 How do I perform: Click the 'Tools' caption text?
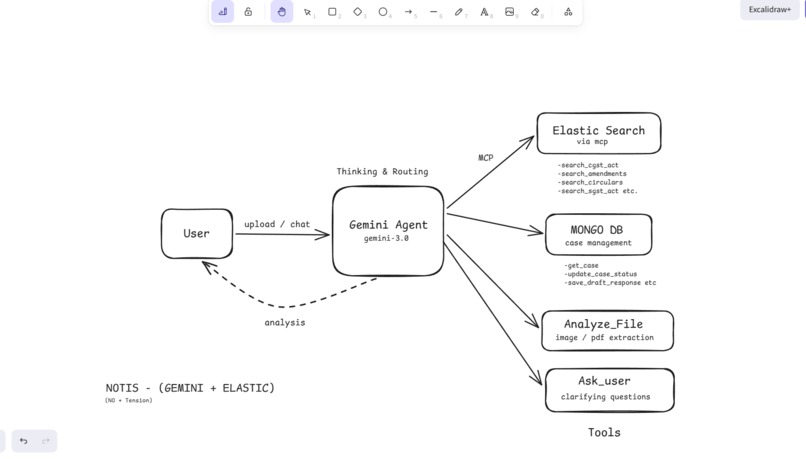[604, 432]
